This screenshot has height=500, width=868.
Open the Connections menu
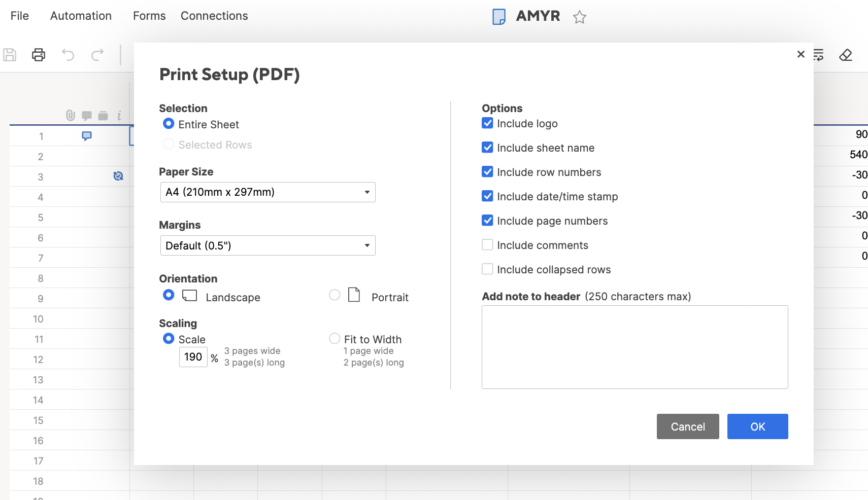214,16
